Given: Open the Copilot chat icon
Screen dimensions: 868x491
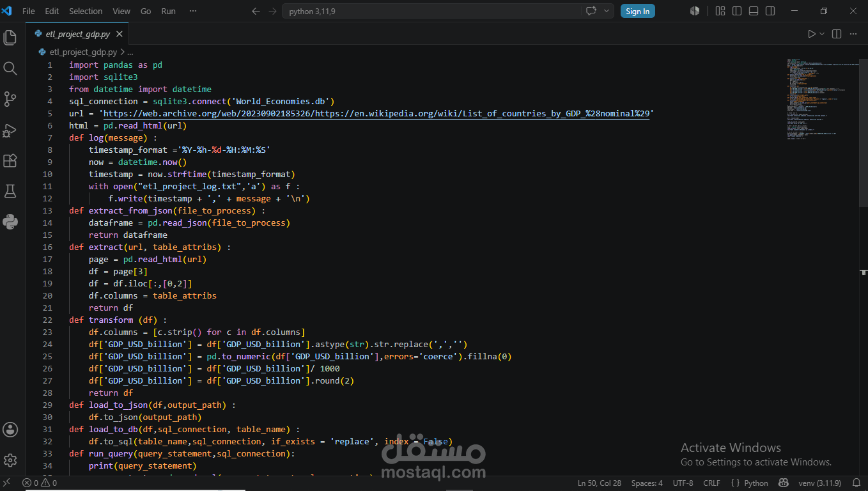Looking at the screenshot, I should (x=591, y=11).
